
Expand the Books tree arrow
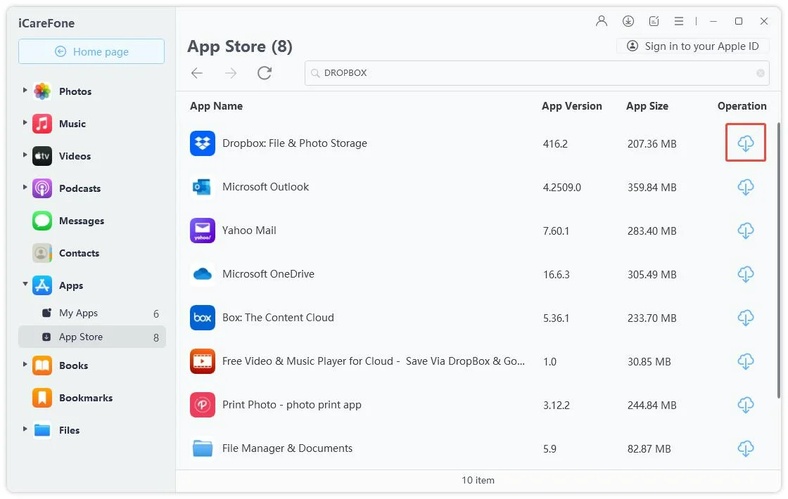[25, 364]
